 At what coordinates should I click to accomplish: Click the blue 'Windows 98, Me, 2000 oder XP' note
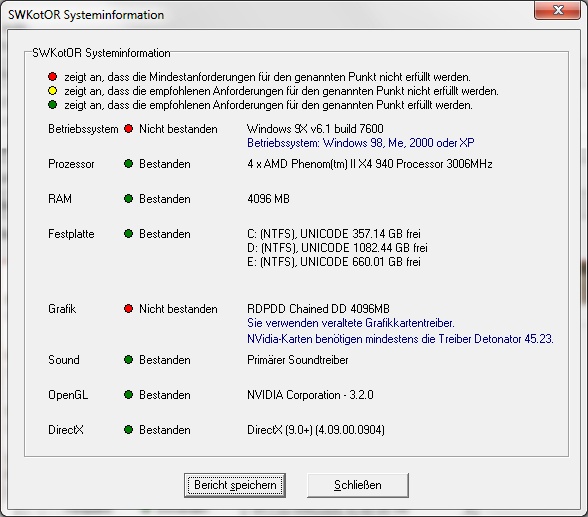coord(361,143)
